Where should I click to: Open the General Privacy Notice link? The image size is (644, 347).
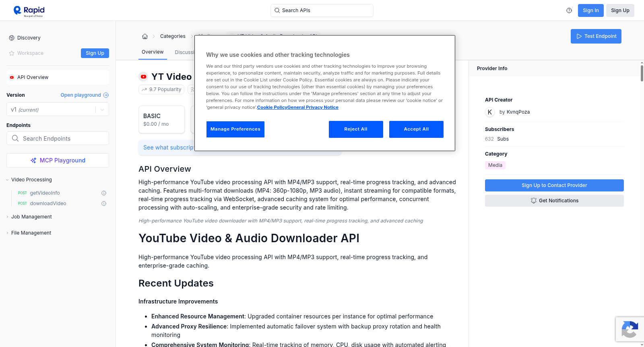[x=313, y=107]
